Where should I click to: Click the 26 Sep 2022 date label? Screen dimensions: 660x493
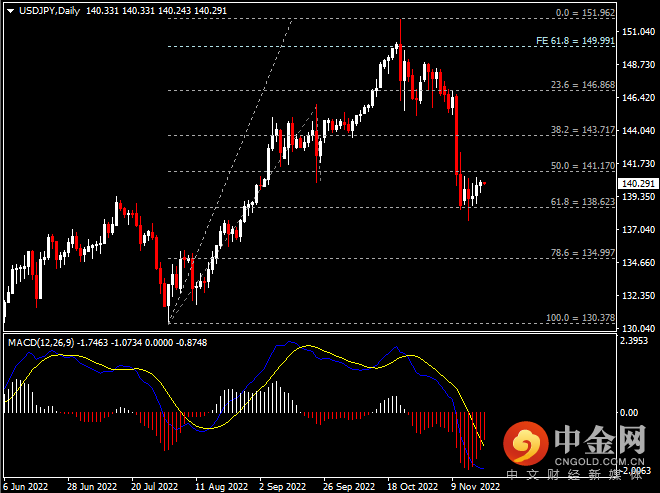pyautogui.click(x=349, y=487)
